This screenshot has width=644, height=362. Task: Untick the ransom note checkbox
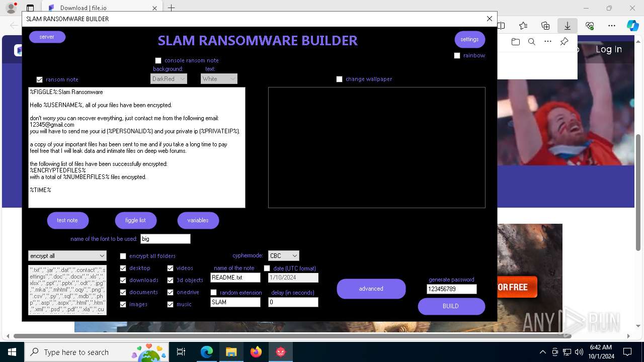tap(39, 79)
